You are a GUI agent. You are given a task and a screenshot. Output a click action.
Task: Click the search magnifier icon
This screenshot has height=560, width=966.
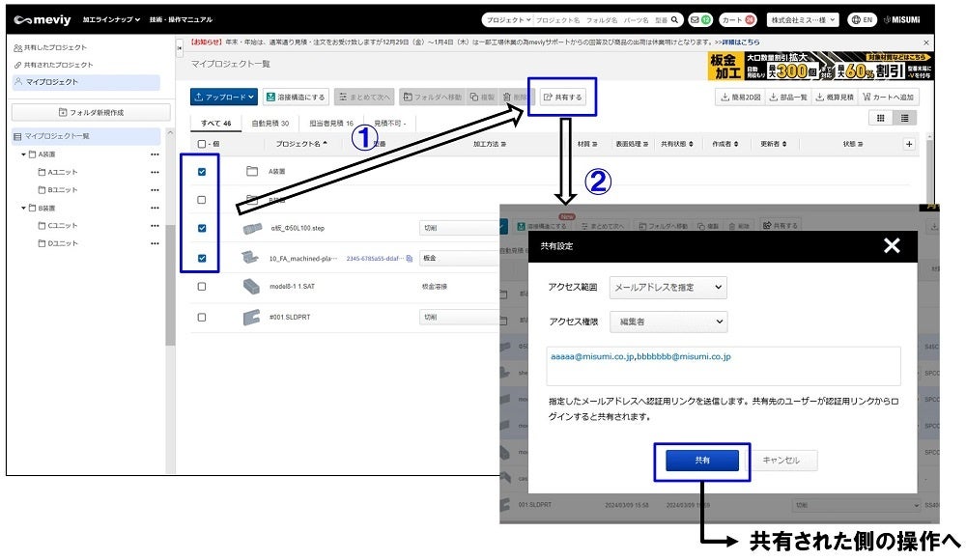coord(674,19)
